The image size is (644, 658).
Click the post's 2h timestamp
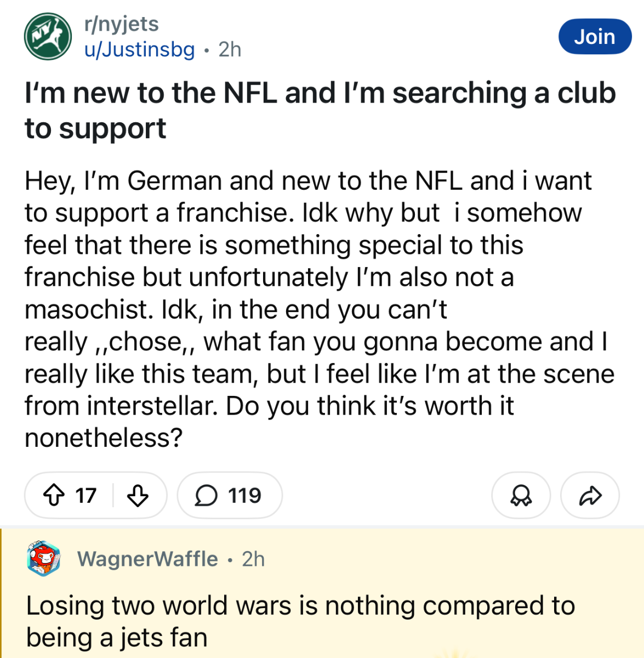(230, 49)
